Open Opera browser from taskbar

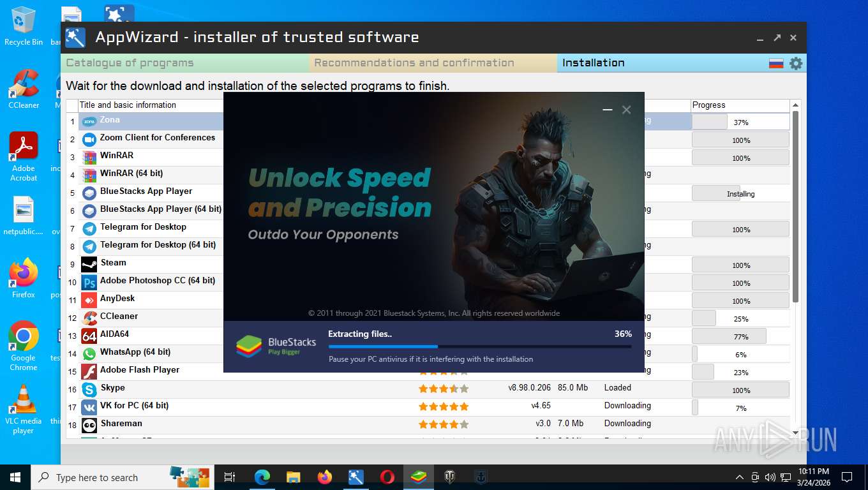click(387, 477)
